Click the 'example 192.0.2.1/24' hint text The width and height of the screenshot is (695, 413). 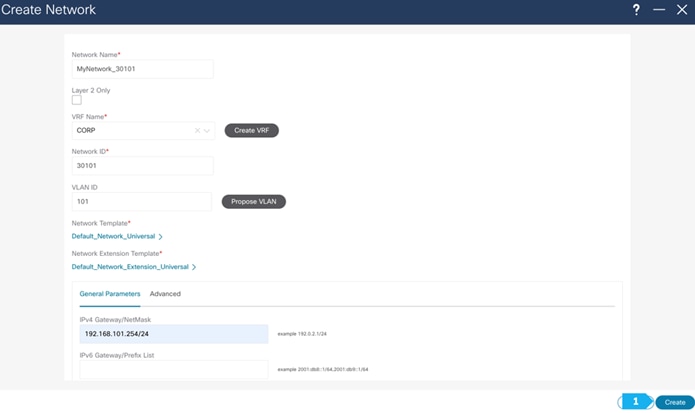coord(302,334)
